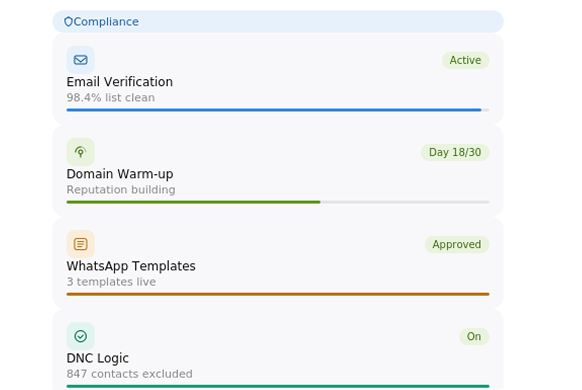Click the '98.4% list clean' subtitle
The height and width of the screenshot is (390, 582).
coord(111,98)
